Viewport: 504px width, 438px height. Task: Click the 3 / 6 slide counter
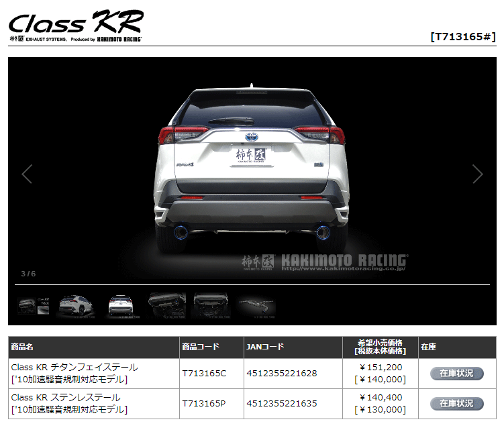[28, 274]
